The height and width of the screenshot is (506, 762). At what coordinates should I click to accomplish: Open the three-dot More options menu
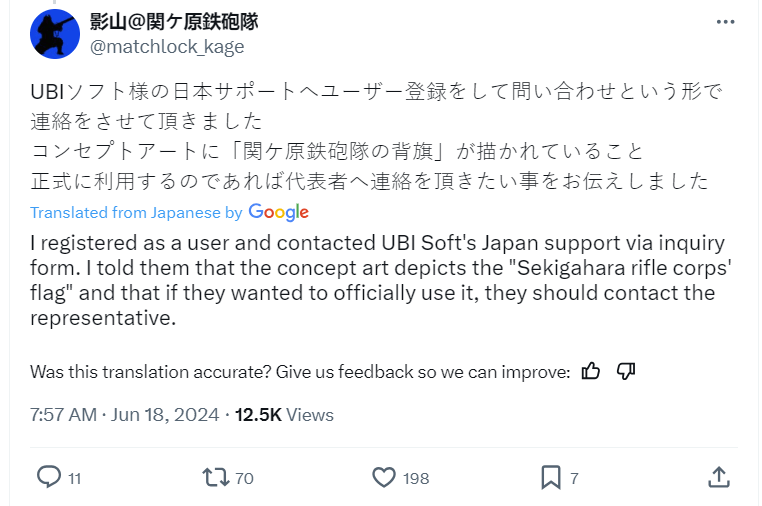point(725,22)
